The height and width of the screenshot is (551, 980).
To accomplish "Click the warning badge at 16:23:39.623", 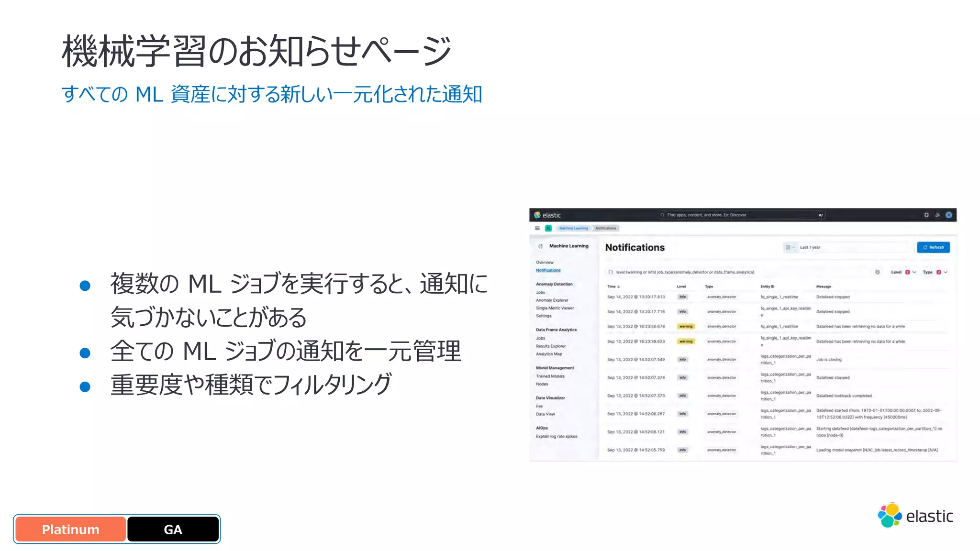I will point(686,342).
